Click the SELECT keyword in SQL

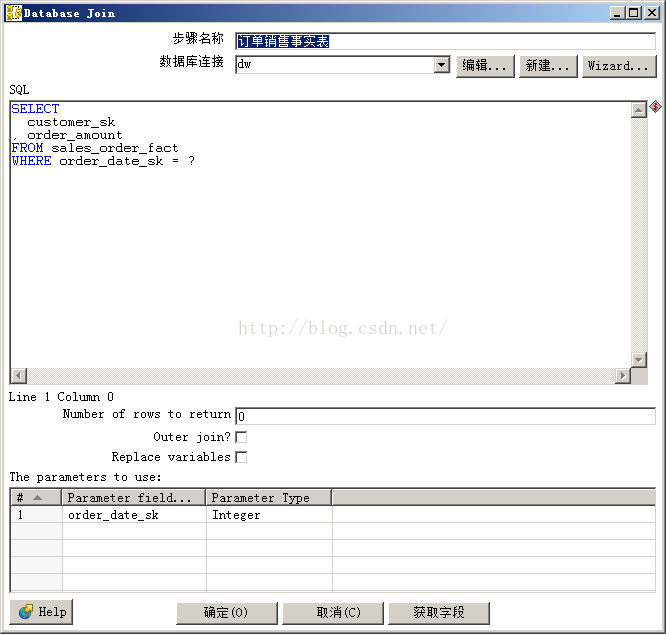pyautogui.click(x=35, y=109)
